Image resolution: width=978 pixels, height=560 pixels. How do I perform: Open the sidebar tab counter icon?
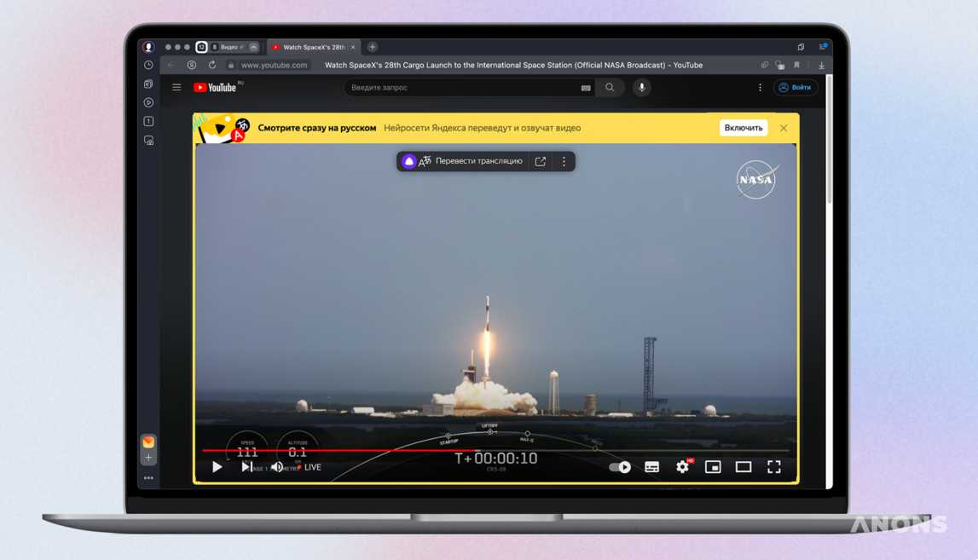pyautogui.click(x=148, y=121)
